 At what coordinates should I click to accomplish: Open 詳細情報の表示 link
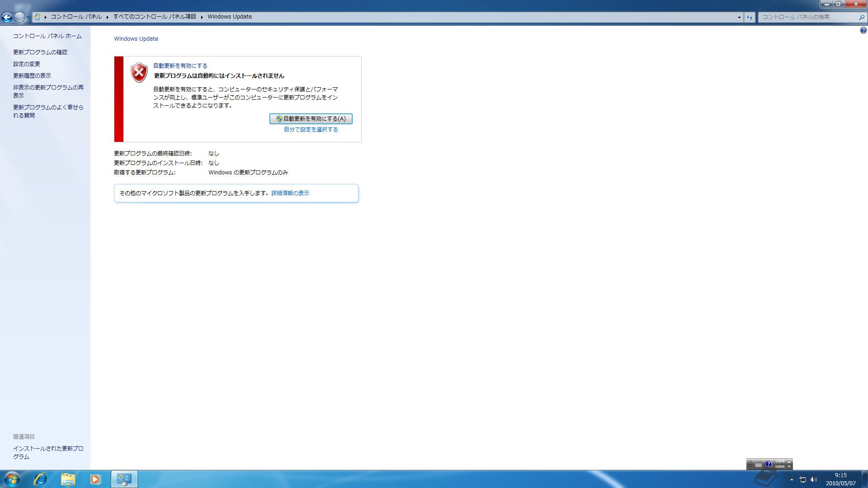[290, 193]
